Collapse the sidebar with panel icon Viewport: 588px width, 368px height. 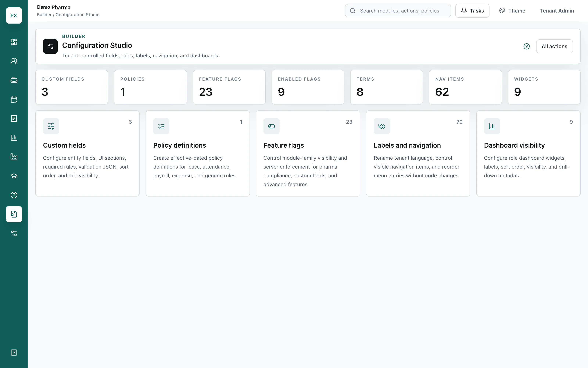click(14, 352)
